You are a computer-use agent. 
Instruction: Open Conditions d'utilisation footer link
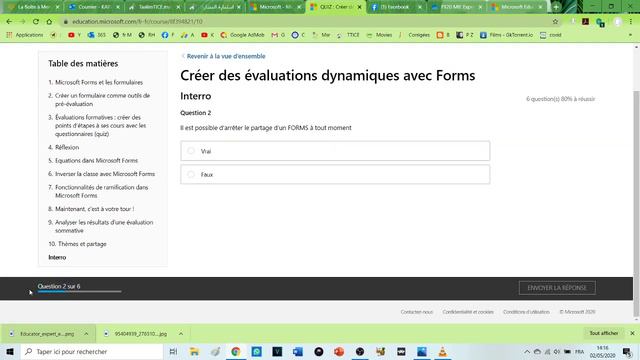point(526,312)
